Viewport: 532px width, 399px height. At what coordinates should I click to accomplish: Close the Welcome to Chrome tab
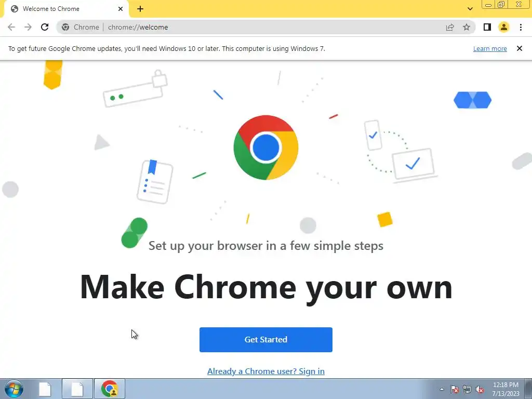(121, 9)
